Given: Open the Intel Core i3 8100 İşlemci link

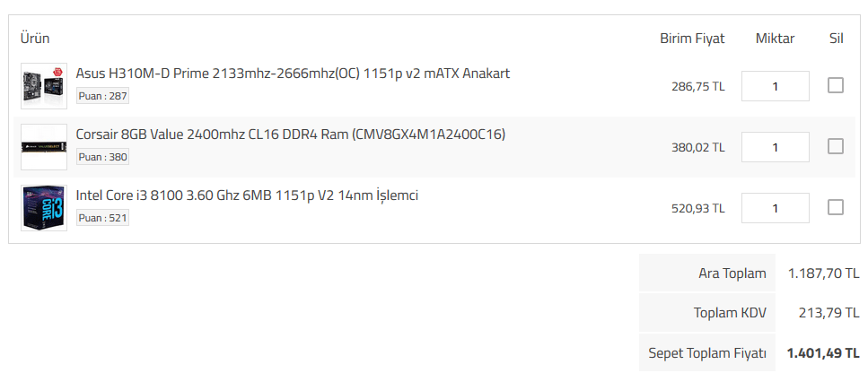Looking at the screenshot, I should pyautogui.click(x=247, y=195).
